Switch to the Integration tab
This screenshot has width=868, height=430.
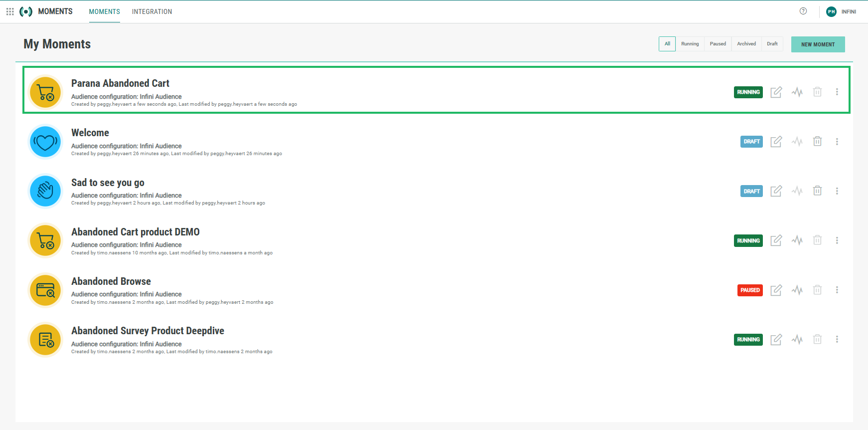point(151,11)
